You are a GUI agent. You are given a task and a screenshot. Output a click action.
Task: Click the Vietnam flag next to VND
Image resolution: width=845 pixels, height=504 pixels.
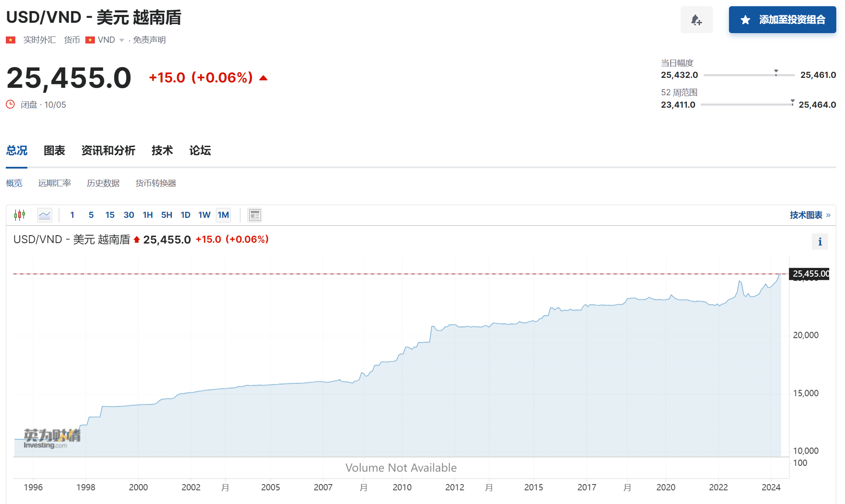90,40
